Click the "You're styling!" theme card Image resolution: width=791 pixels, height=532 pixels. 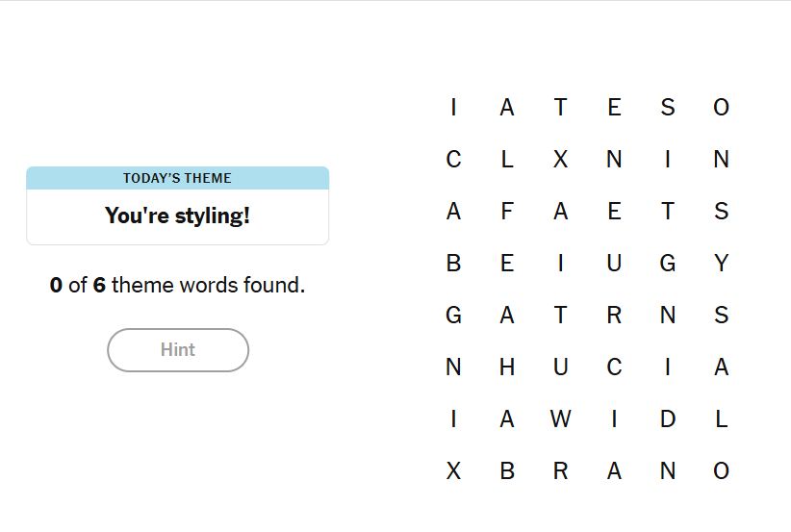tap(177, 216)
